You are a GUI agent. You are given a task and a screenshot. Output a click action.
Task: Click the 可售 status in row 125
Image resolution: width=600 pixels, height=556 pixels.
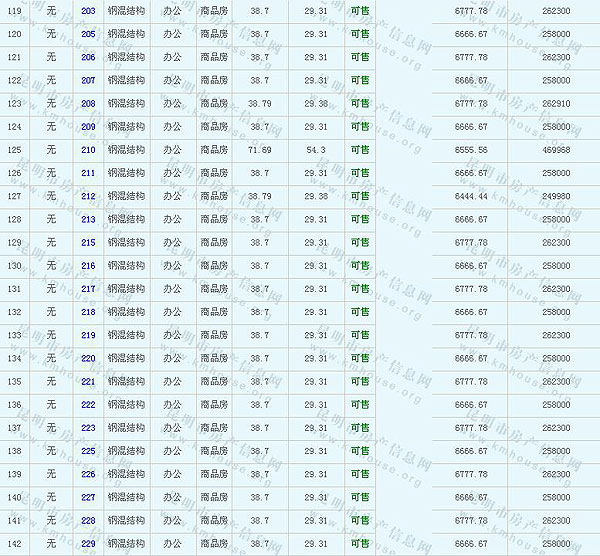(360, 150)
